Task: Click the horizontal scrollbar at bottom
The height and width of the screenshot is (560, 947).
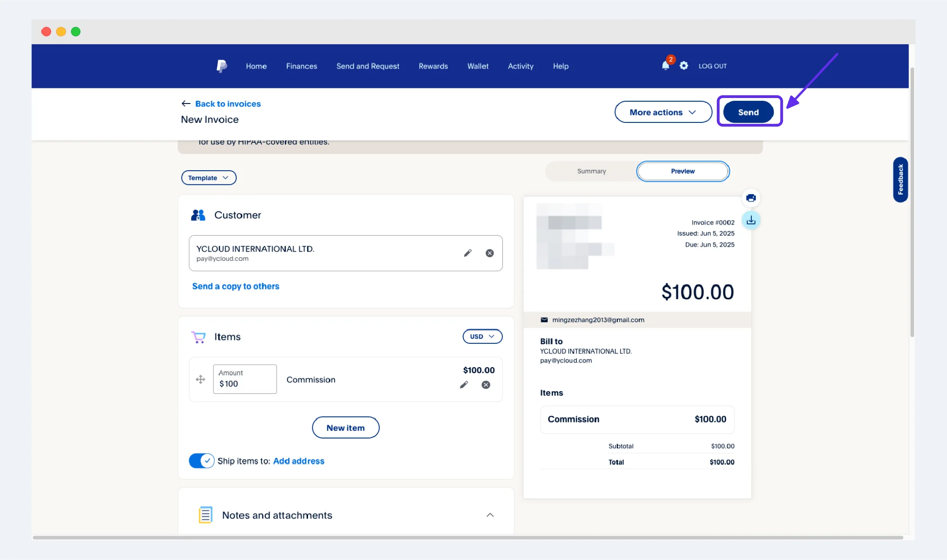Action: 468,537
